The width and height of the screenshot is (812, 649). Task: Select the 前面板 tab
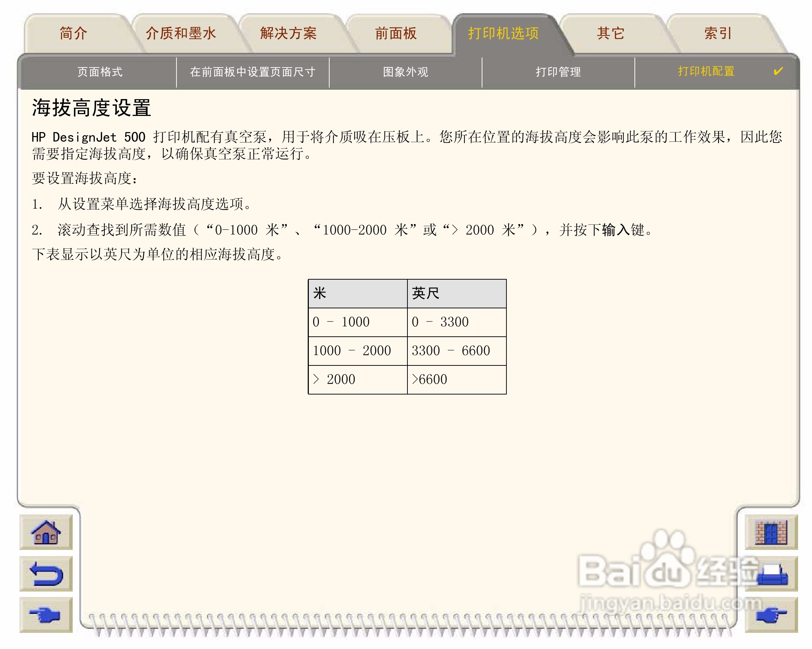[396, 33]
